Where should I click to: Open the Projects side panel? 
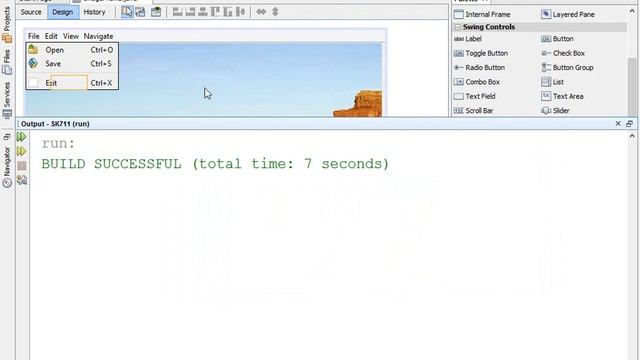pos(7,24)
